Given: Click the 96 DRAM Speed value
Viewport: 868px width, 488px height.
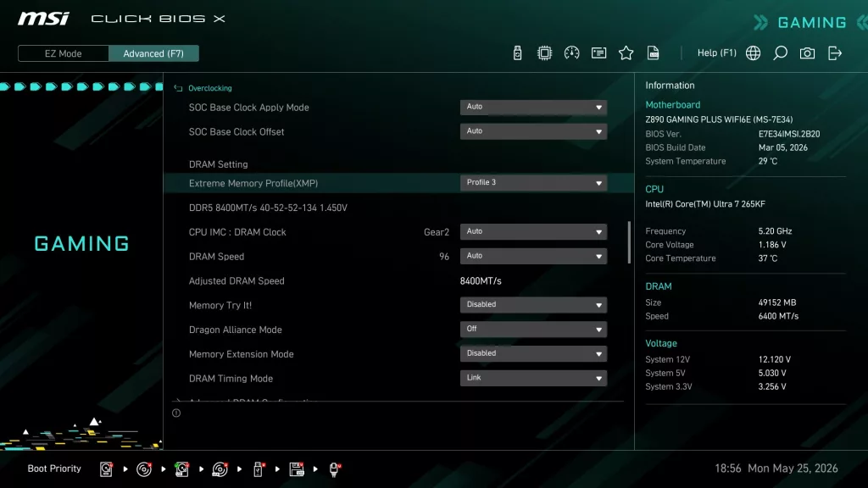Looking at the screenshot, I should click(x=444, y=256).
